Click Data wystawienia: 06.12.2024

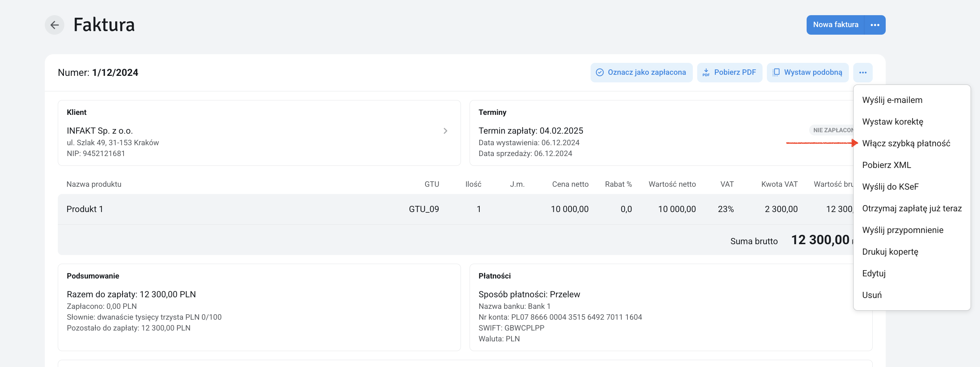529,143
